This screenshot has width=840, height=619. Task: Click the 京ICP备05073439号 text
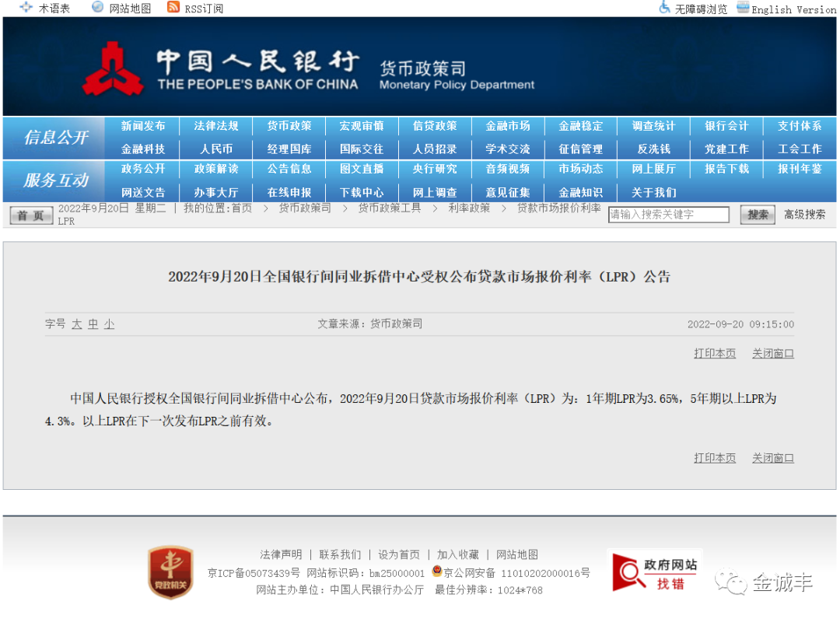[x=254, y=573]
